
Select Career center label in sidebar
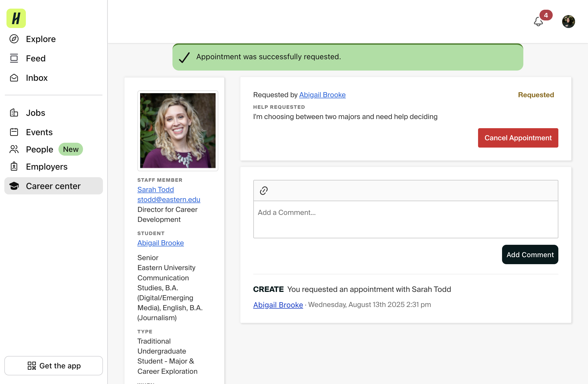tap(53, 186)
